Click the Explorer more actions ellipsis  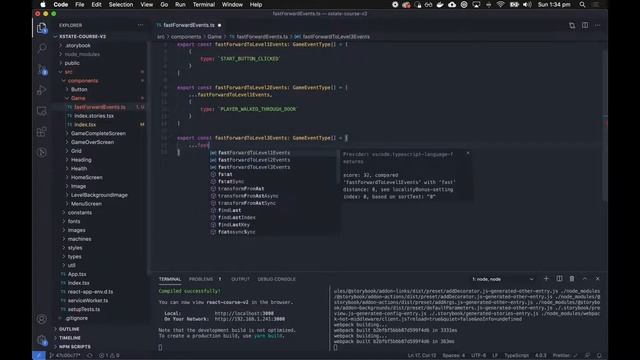tap(140, 25)
